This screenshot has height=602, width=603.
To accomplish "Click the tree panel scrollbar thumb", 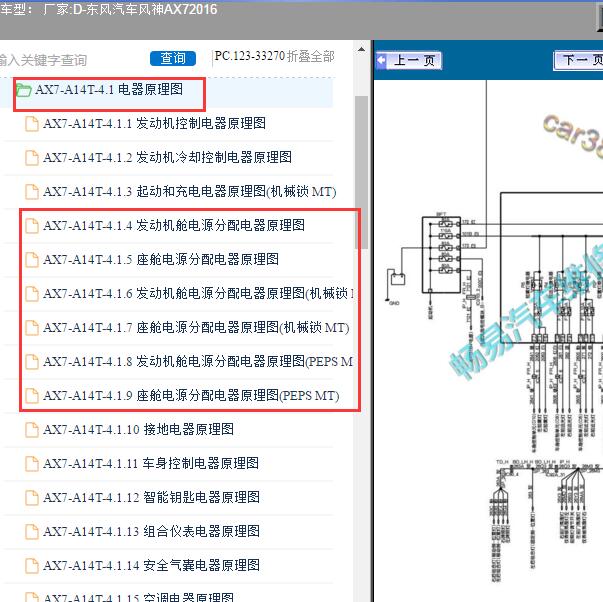I will point(361,172).
